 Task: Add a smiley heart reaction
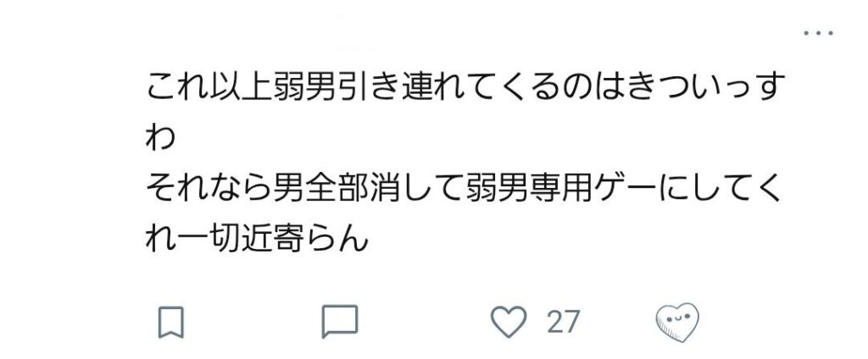(677, 322)
